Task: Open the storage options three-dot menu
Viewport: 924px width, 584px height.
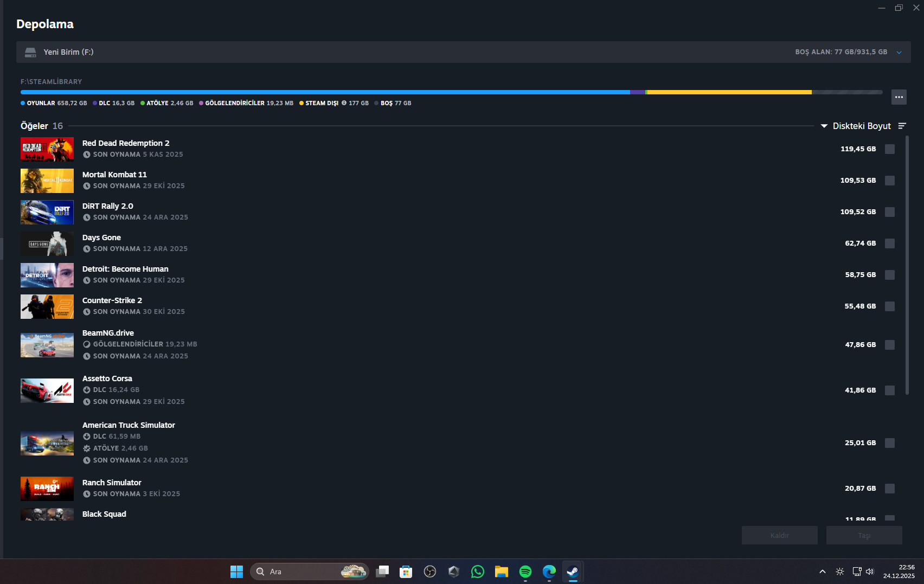Action: click(x=899, y=97)
